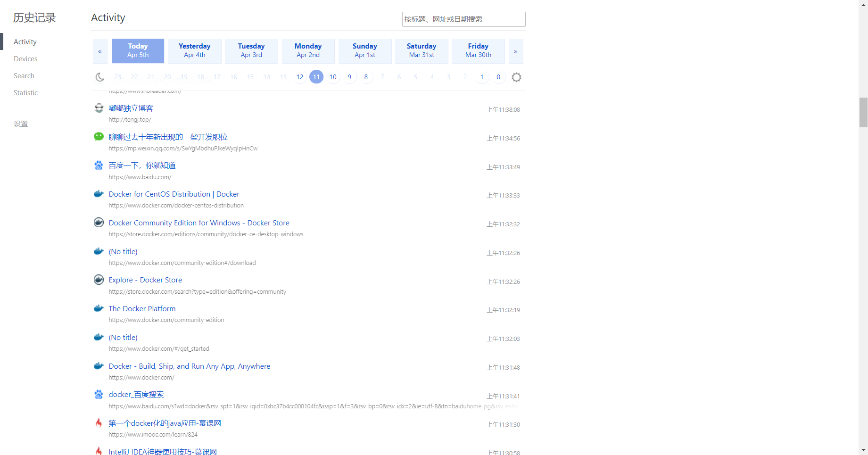This screenshot has height=455, width=868.
Task: Open Docker Community Edition for Windows link
Action: coord(199,223)
